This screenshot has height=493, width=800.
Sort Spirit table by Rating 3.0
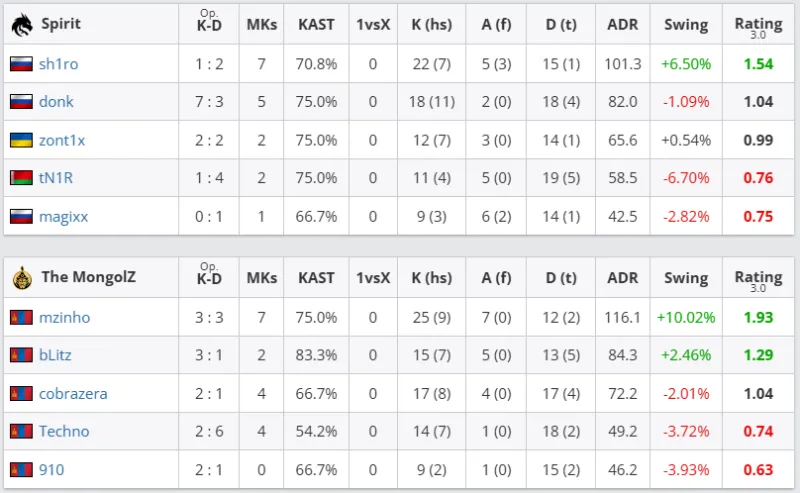tap(758, 25)
